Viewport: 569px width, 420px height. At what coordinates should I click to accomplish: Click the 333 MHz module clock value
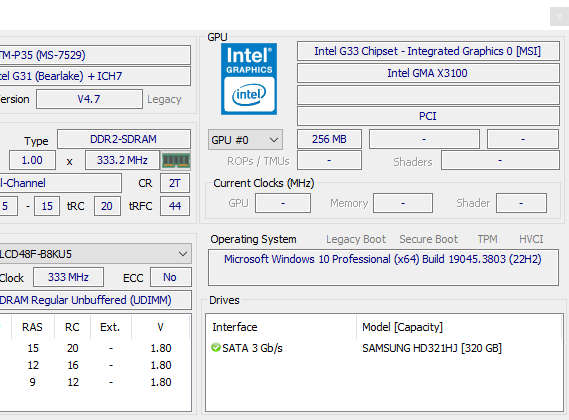click(68, 277)
